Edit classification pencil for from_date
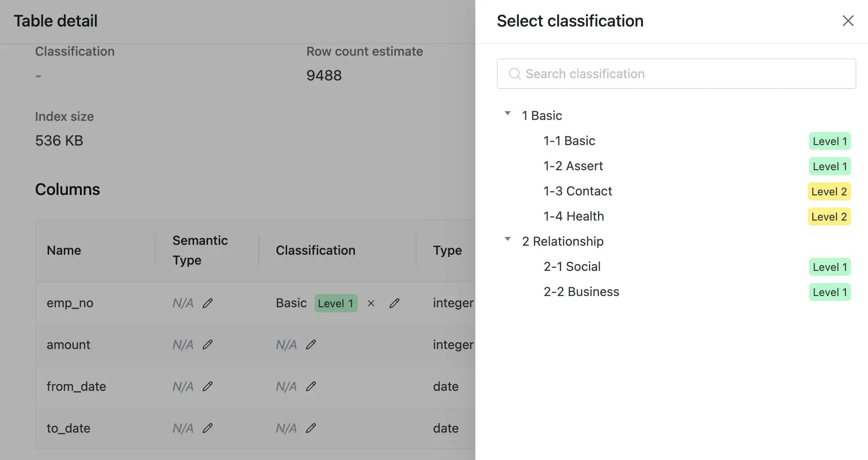 tap(311, 386)
